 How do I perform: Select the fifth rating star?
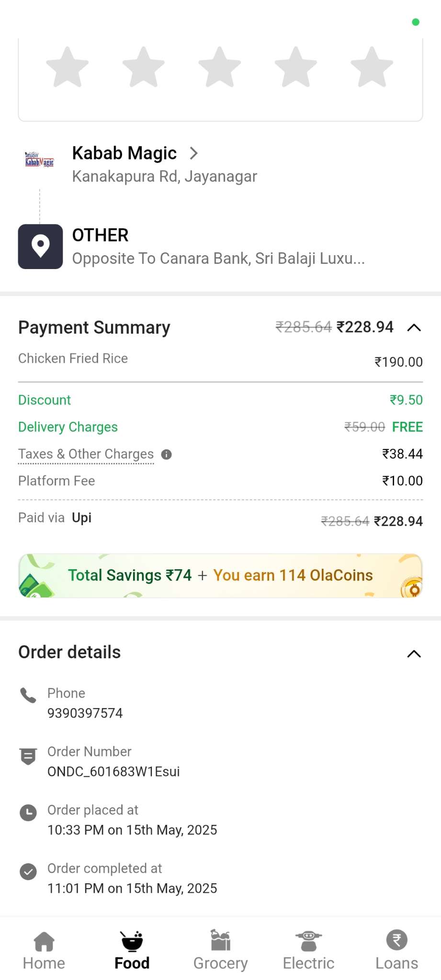372,67
